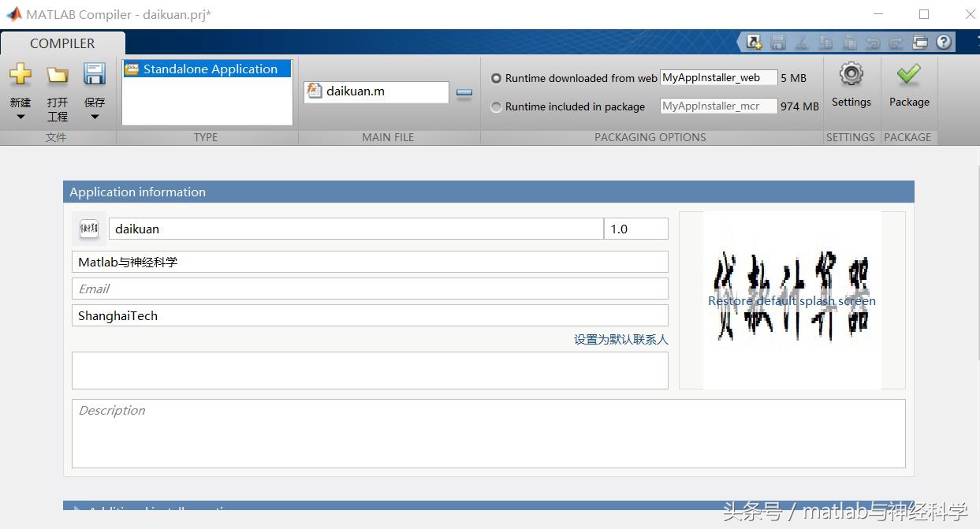
Task: Select Runtime downloaded from web option
Action: (495, 77)
